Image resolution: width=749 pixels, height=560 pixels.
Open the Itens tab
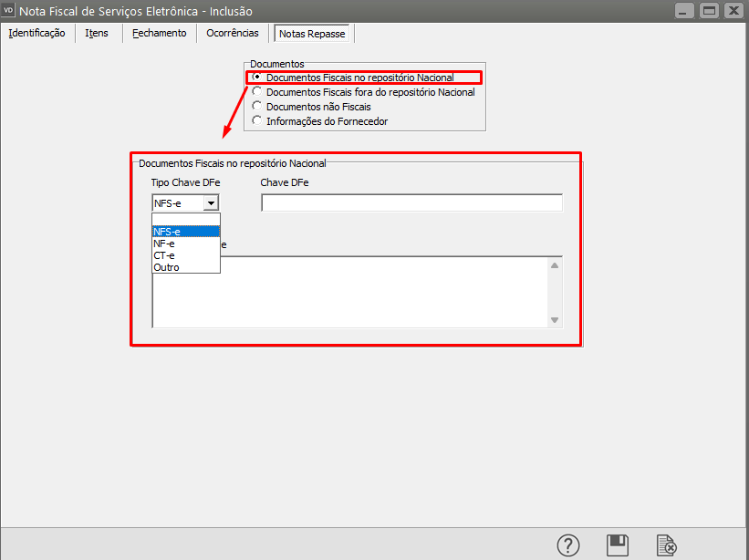point(97,33)
